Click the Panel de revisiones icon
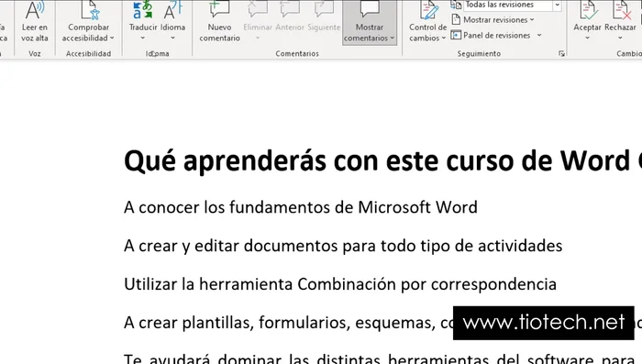Screen dimensions: 642x364 pyautogui.click(x=456, y=35)
